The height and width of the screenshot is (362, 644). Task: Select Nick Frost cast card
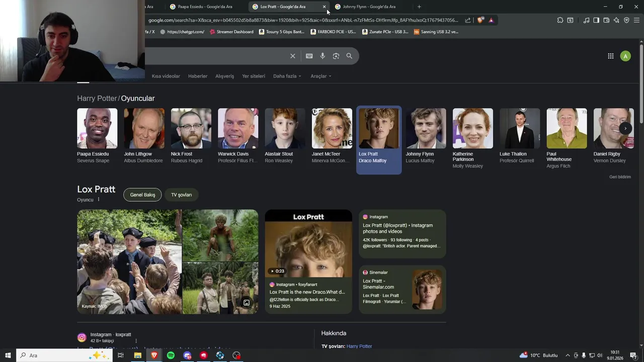[191, 136]
